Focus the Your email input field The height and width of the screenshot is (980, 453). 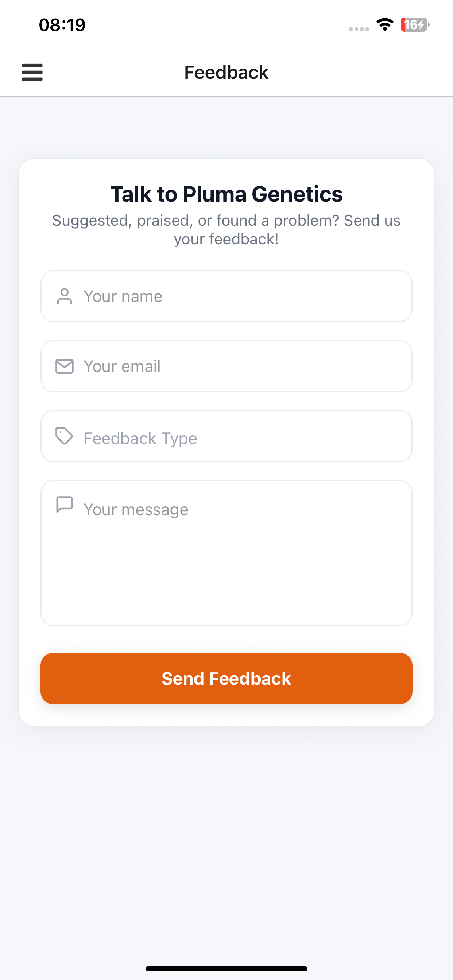coord(226,366)
